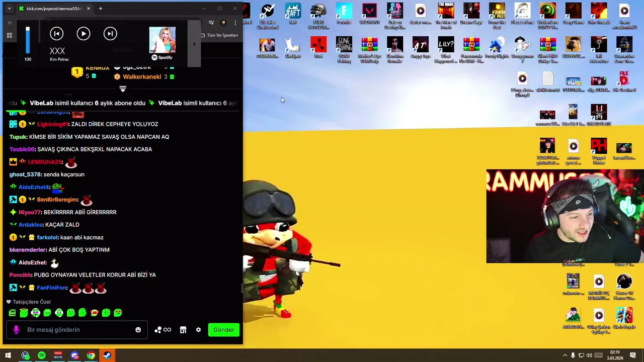Click the purple microphone icon in chat
This screenshot has width=644, height=362.
(x=16, y=330)
